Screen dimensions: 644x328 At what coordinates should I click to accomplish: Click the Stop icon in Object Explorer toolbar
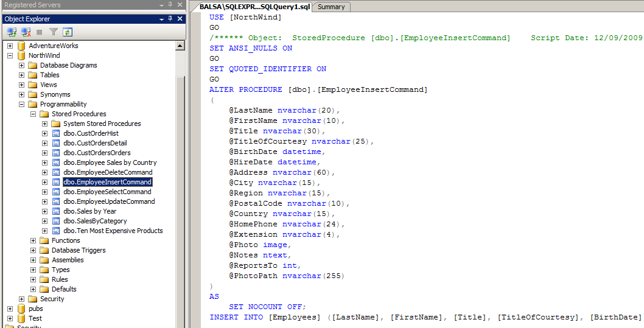pyautogui.click(x=40, y=32)
